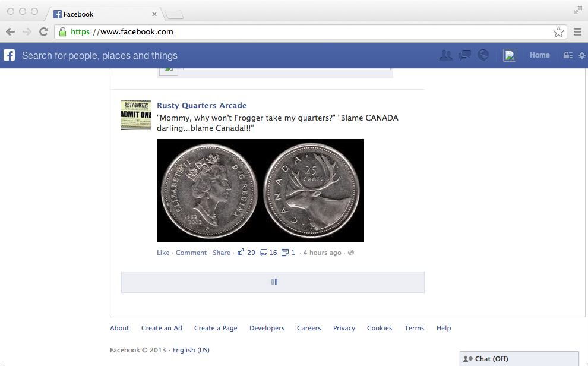Open the Create a Page link
The height and width of the screenshot is (366, 588).
click(216, 328)
